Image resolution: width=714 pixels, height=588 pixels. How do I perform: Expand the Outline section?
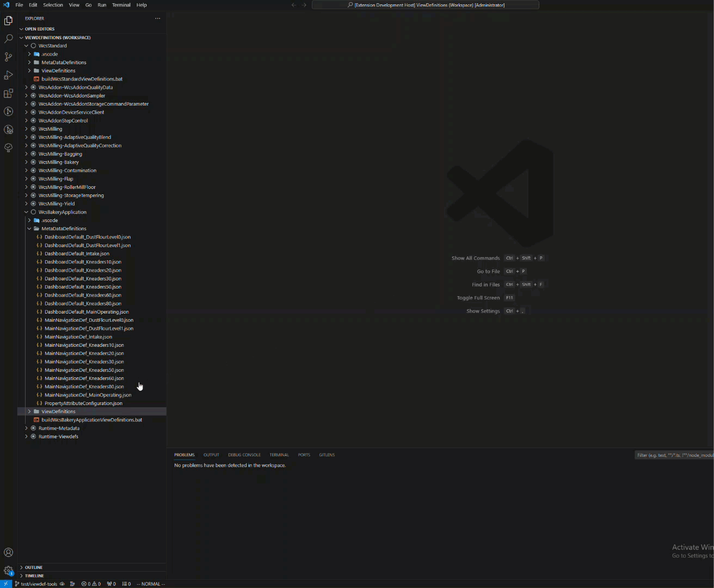pyautogui.click(x=33, y=567)
